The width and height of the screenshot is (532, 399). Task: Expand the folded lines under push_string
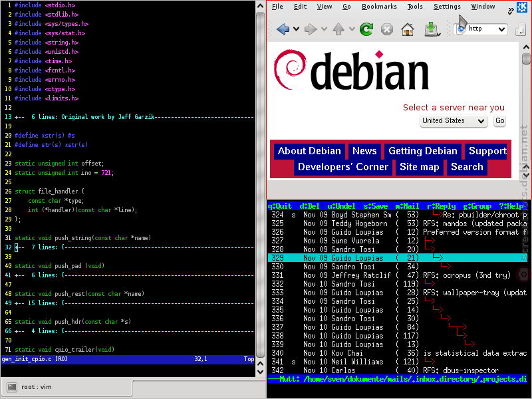tap(134, 247)
